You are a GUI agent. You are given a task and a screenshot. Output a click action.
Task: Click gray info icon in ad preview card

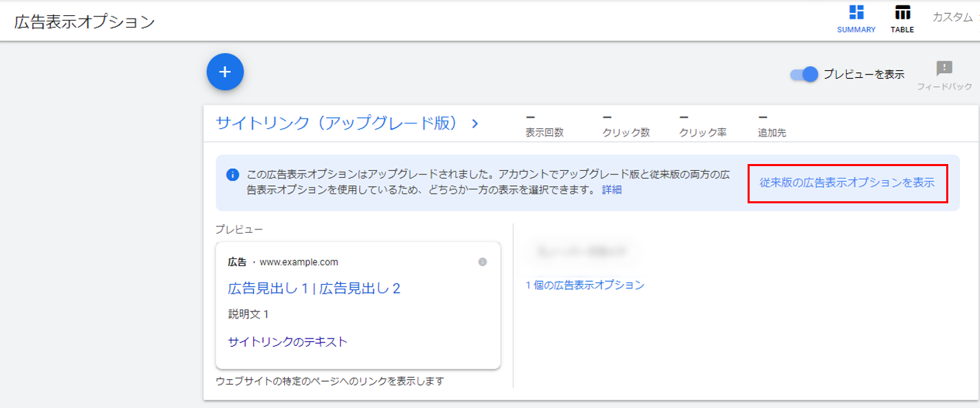coord(482,262)
